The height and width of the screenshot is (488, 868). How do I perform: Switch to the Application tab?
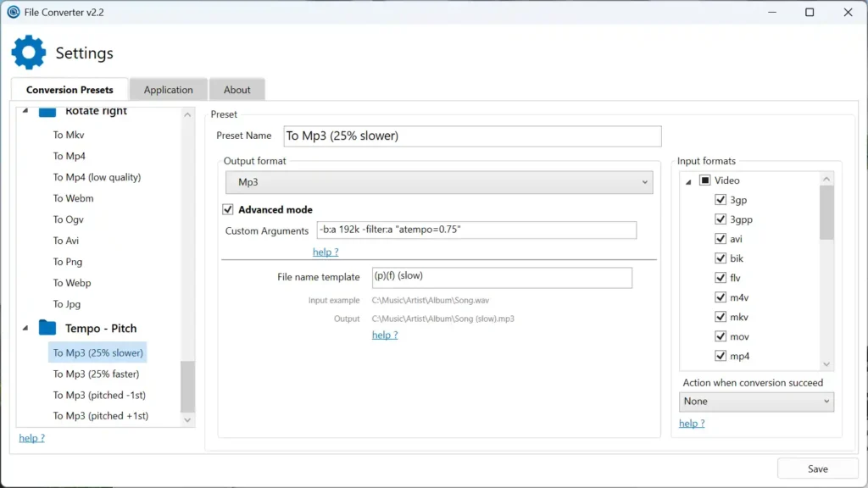click(168, 89)
